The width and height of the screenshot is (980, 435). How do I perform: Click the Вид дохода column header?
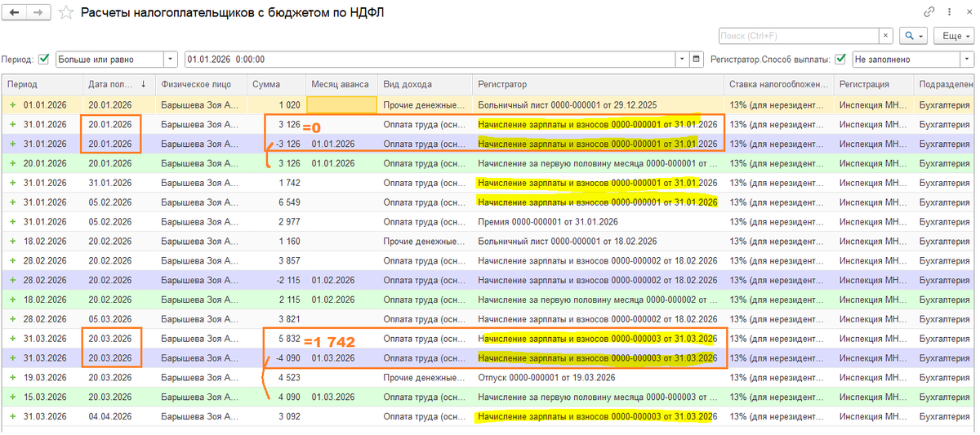(x=425, y=84)
